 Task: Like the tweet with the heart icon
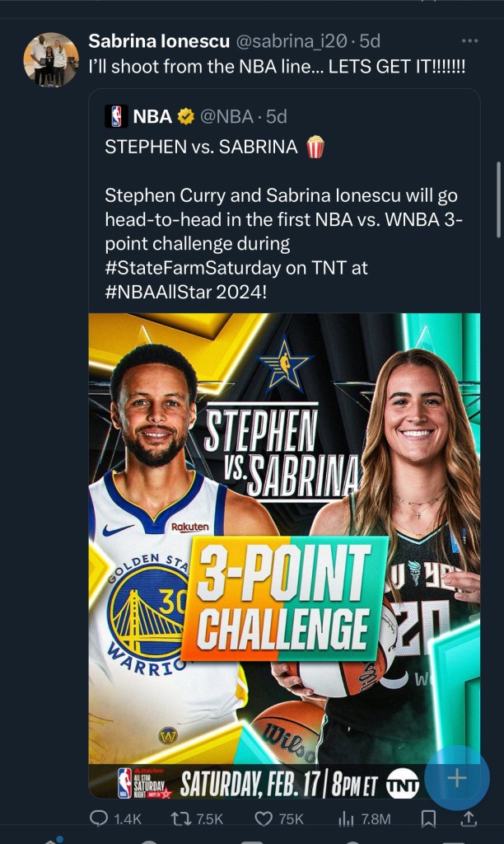click(264, 818)
